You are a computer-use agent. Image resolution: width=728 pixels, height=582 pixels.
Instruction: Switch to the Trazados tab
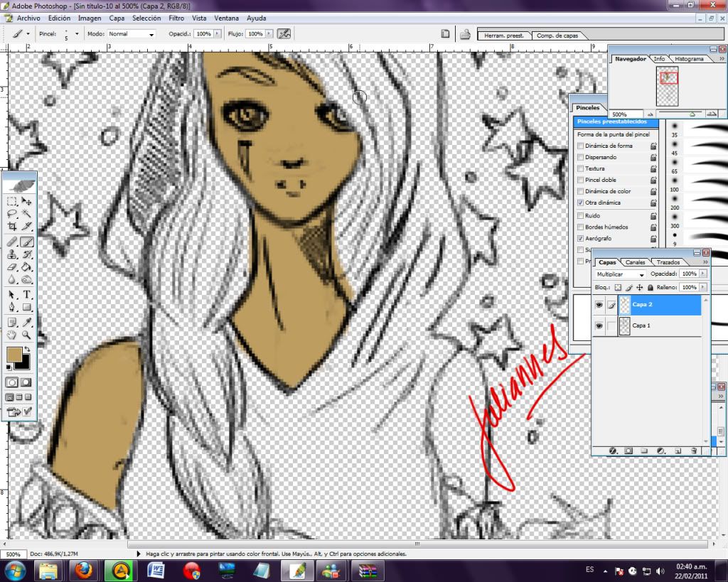[668, 262]
